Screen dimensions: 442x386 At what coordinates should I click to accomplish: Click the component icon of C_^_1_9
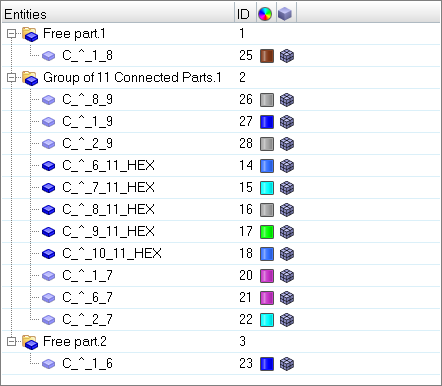pos(49,122)
